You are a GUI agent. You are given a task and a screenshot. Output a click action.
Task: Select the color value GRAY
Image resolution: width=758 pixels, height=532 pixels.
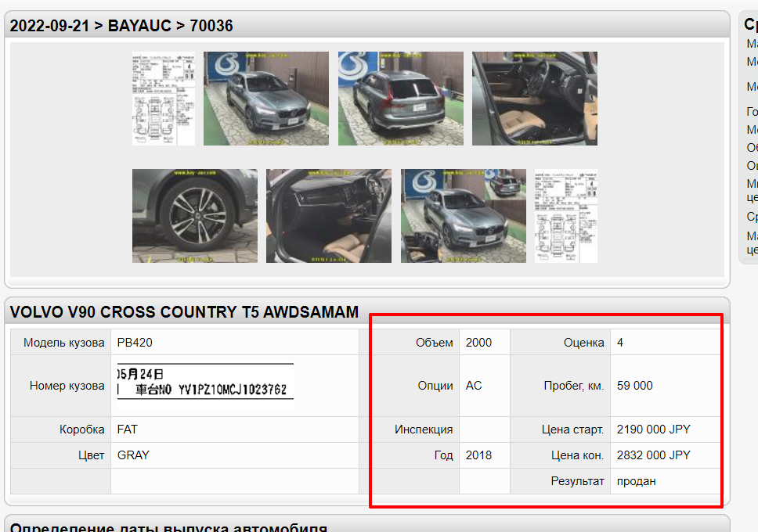tap(133, 455)
